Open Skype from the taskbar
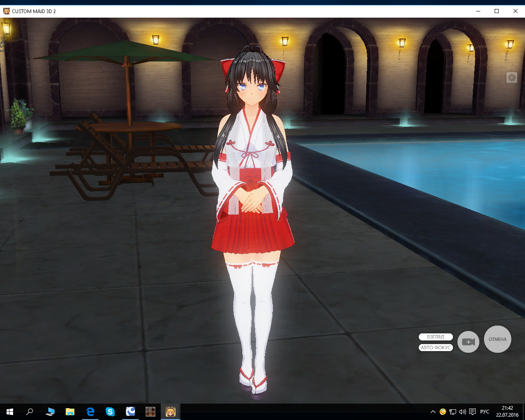This screenshot has width=525, height=420. coord(110,412)
